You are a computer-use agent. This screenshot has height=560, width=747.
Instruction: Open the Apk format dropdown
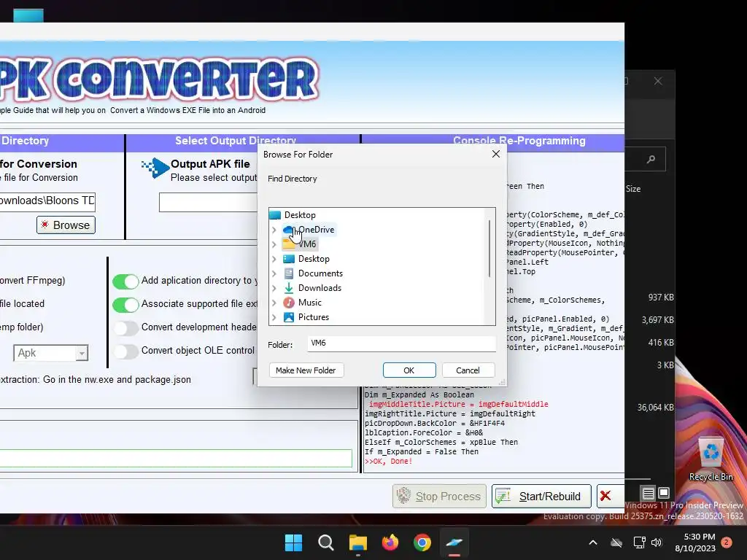point(82,353)
